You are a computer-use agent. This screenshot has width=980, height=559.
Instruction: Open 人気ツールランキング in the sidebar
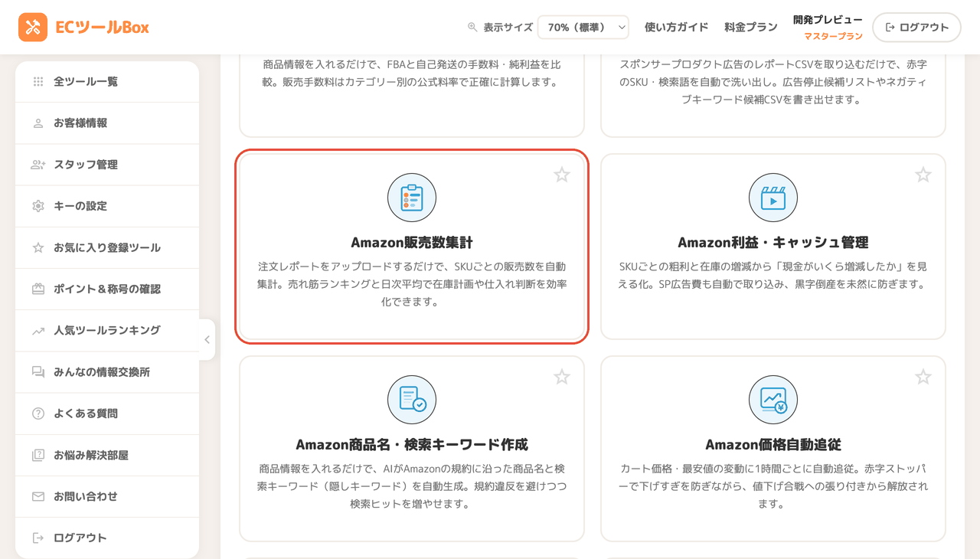[107, 330]
